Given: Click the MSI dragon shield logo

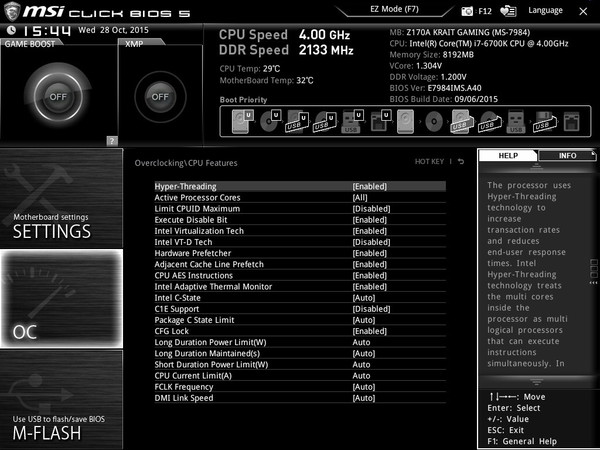Looking at the screenshot, I should pos(11,11).
